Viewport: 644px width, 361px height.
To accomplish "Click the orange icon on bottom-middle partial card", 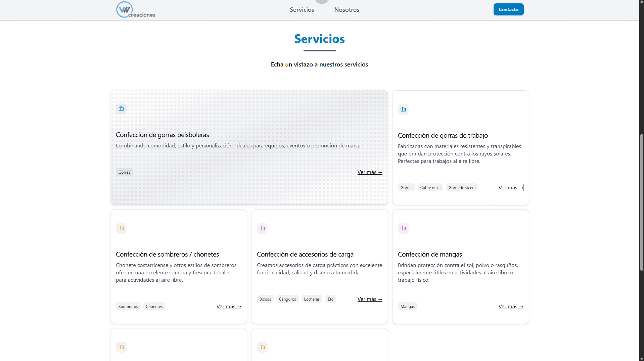I will tap(262, 347).
